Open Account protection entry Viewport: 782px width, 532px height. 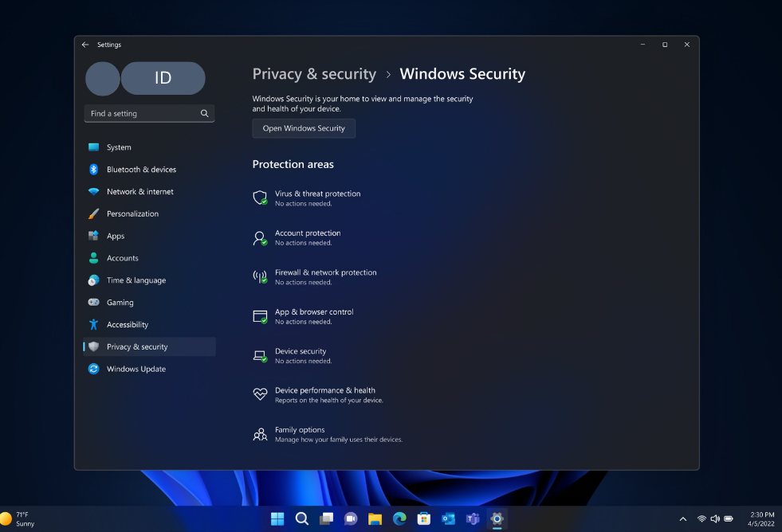(297, 237)
